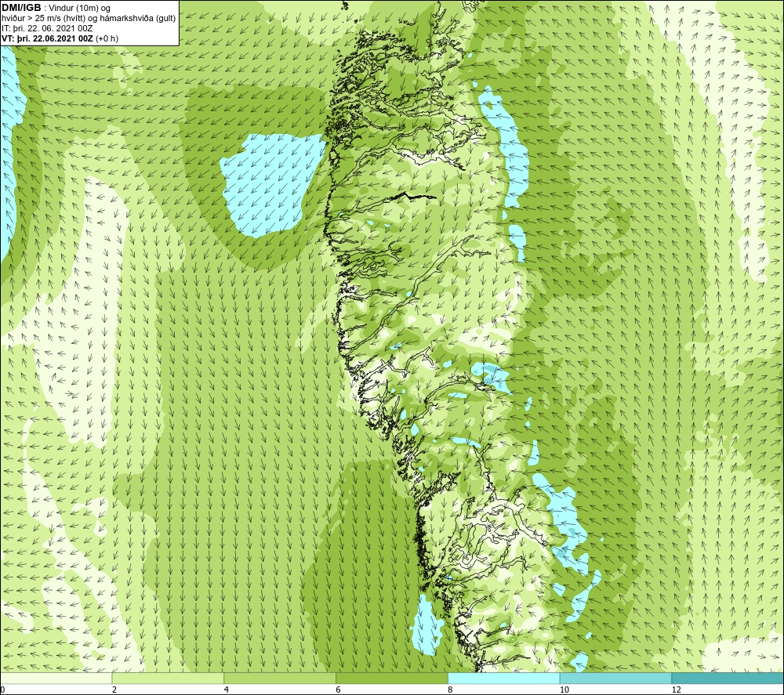Click the 4–6 m/s green legend band

click(x=280, y=678)
